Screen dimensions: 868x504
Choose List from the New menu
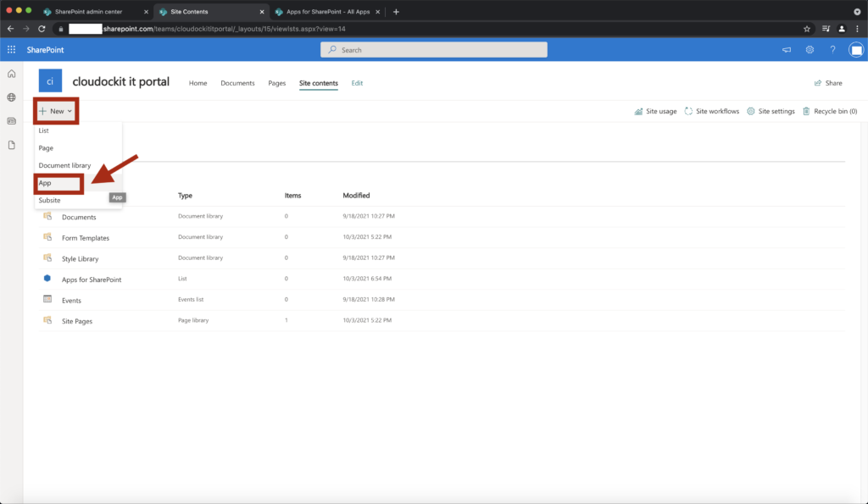[x=44, y=130]
